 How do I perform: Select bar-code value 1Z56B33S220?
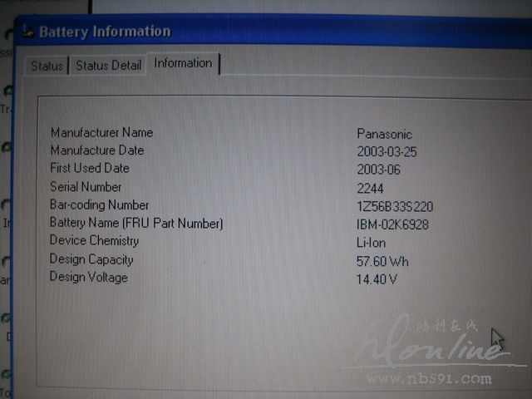pos(395,207)
